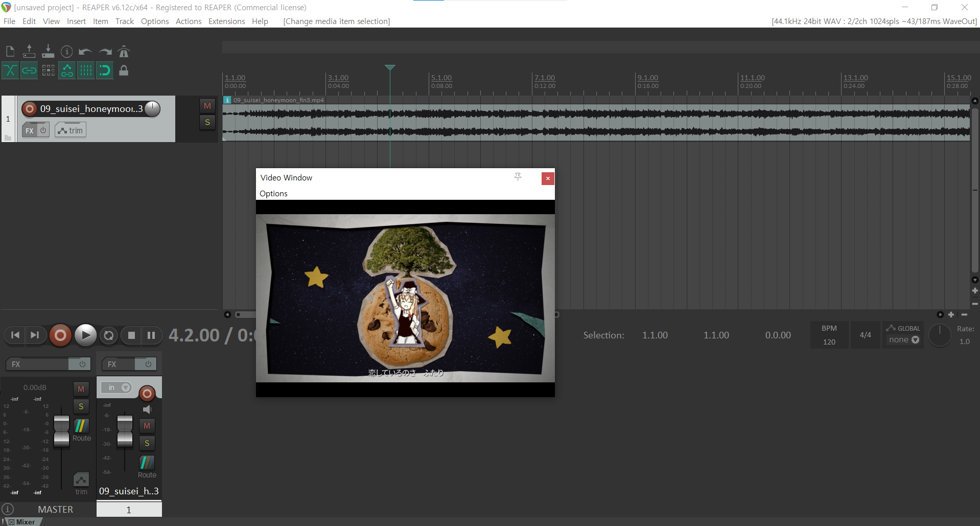980x526 pixels.
Task: Click the transport Stop button
Action: click(131, 335)
